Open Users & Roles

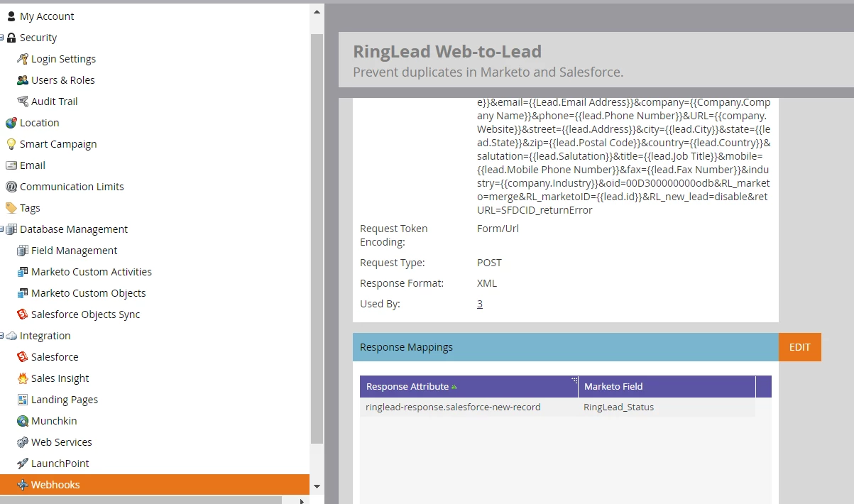pos(62,80)
